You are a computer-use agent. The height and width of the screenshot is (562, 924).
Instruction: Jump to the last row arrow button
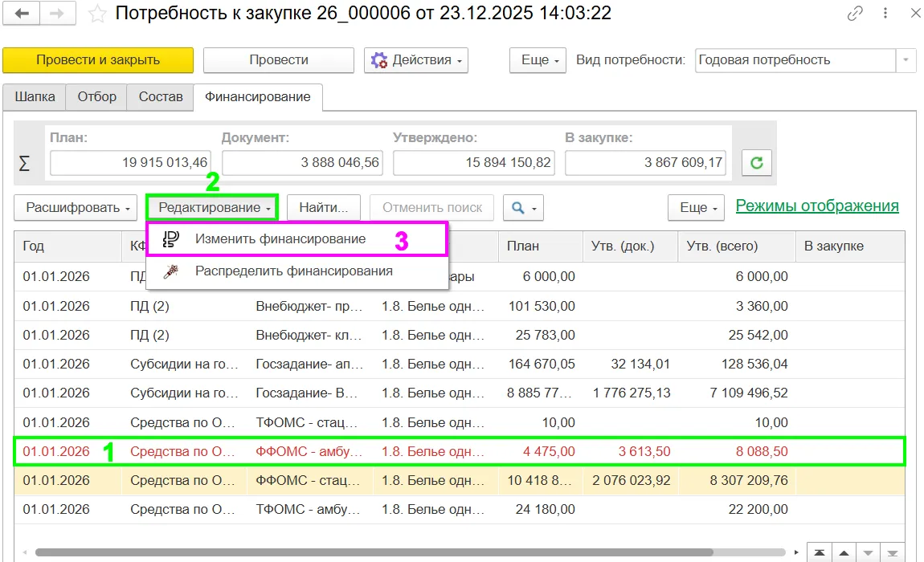click(x=892, y=552)
